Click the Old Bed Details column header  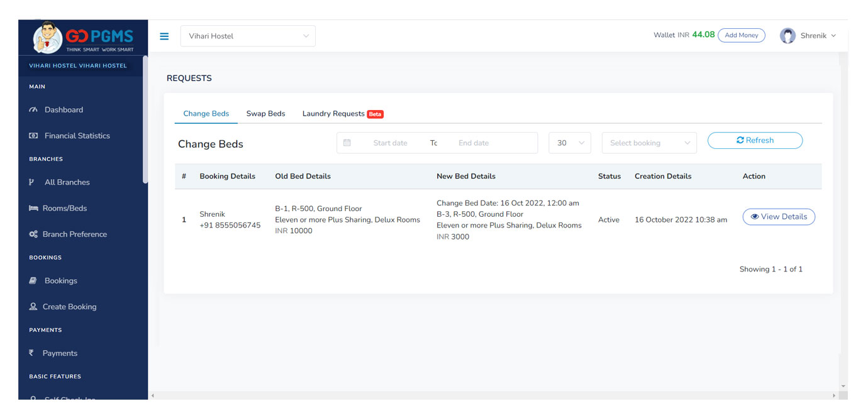point(303,177)
